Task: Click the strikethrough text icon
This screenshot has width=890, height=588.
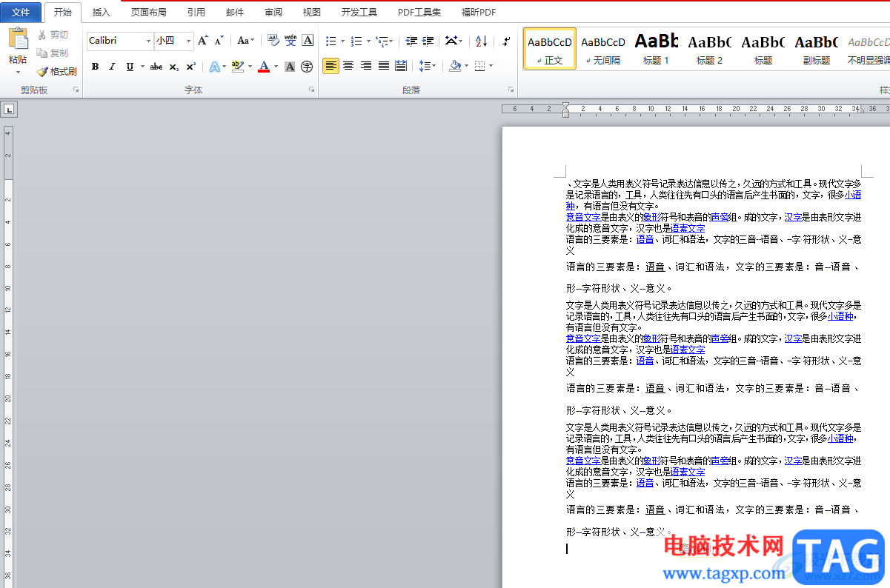Action: (x=156, y=67)
